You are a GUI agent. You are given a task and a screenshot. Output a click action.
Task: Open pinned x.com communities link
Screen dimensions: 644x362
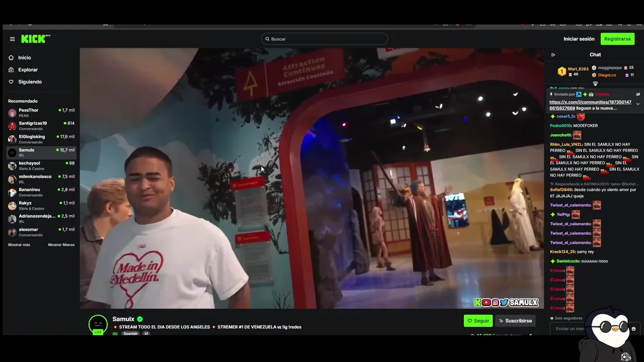point(590,105)
